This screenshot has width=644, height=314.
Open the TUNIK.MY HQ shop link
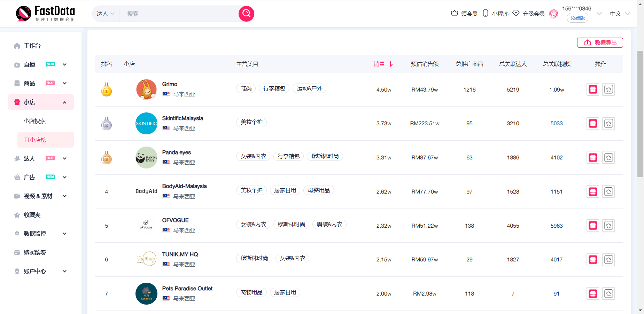(180, 254)
